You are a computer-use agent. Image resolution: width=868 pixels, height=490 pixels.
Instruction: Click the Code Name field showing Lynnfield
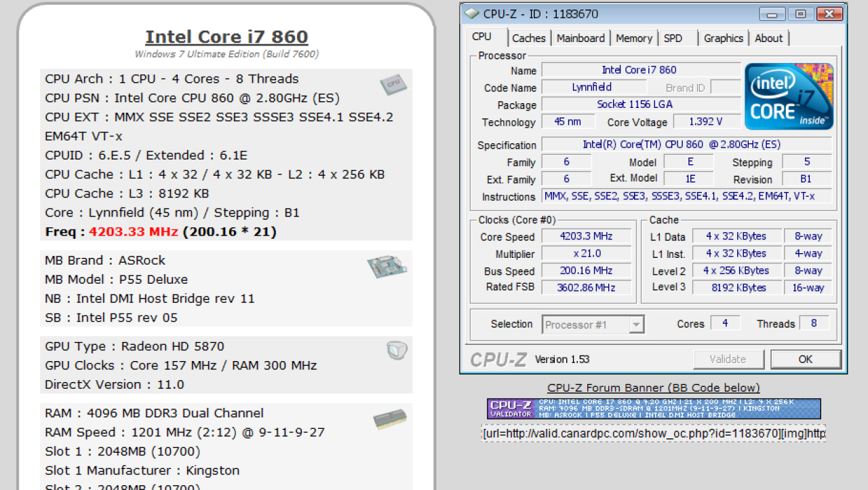593,87
